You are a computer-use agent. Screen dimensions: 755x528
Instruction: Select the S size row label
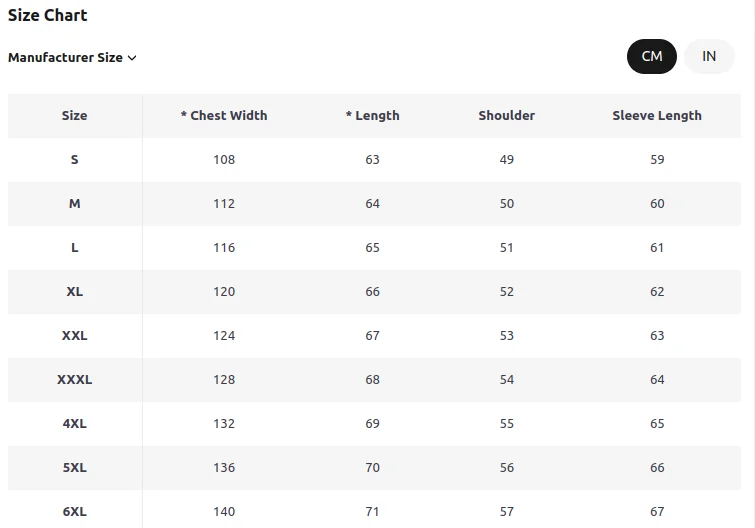point(75,160)
